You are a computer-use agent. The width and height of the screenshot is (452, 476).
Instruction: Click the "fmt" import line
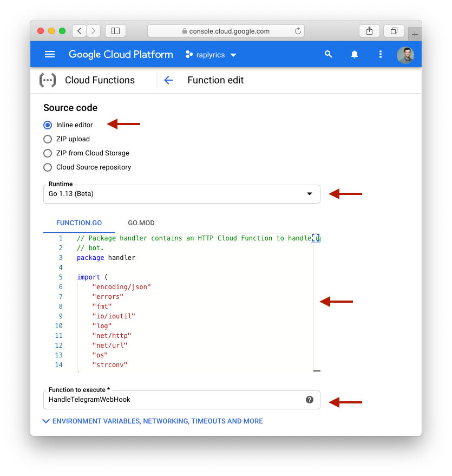tap(102, 307)
